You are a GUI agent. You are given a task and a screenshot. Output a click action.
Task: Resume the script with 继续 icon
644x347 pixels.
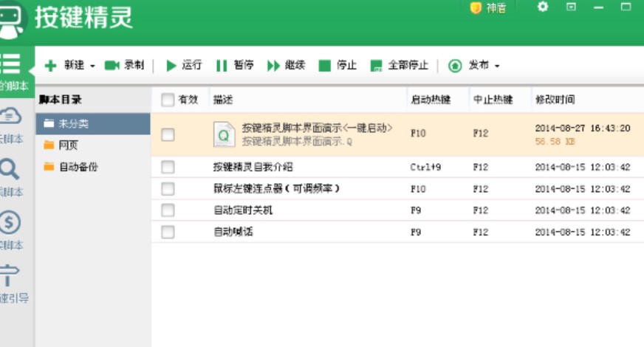[x=273, y=66]
